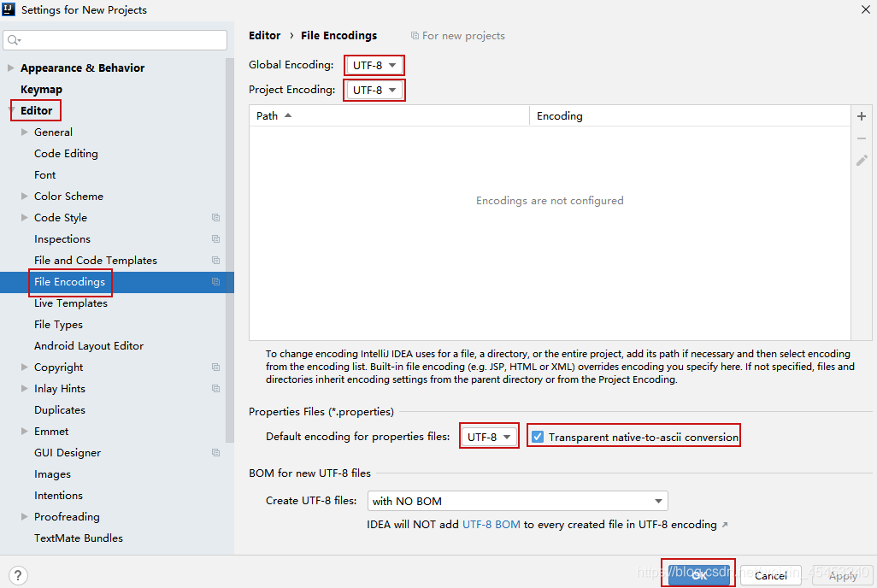Click the help question mark icon

(18, 575)
